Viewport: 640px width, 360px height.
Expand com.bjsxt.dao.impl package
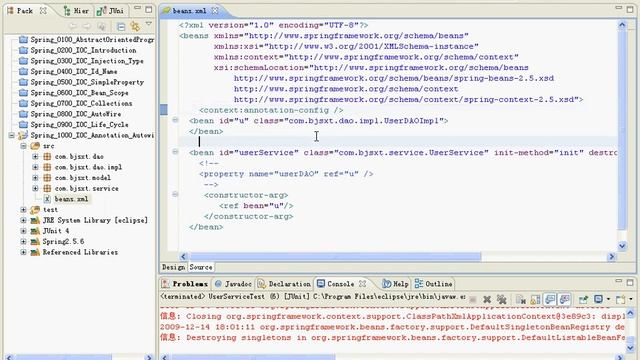[35, 167]
